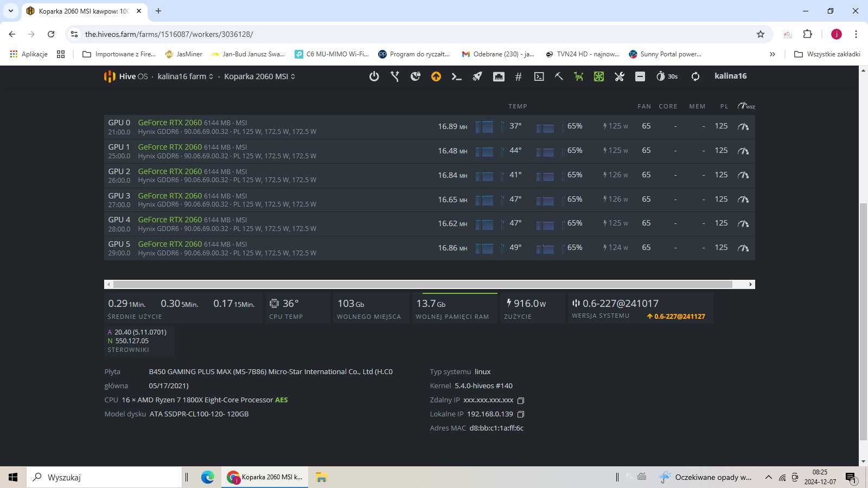This screenshot has height=488, width=868.
Task: Open Microsoft Edge from the taskbar
Action: click(208, 477)
